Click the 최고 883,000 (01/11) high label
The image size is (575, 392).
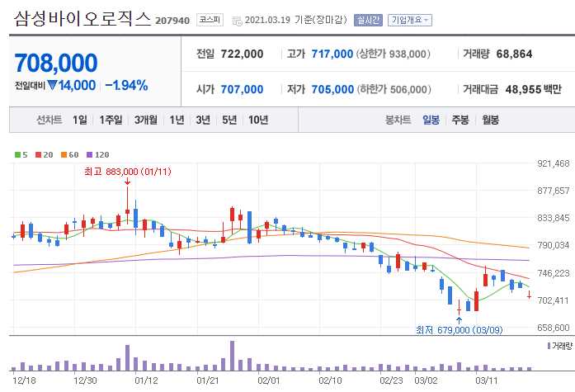pos(128,172)
